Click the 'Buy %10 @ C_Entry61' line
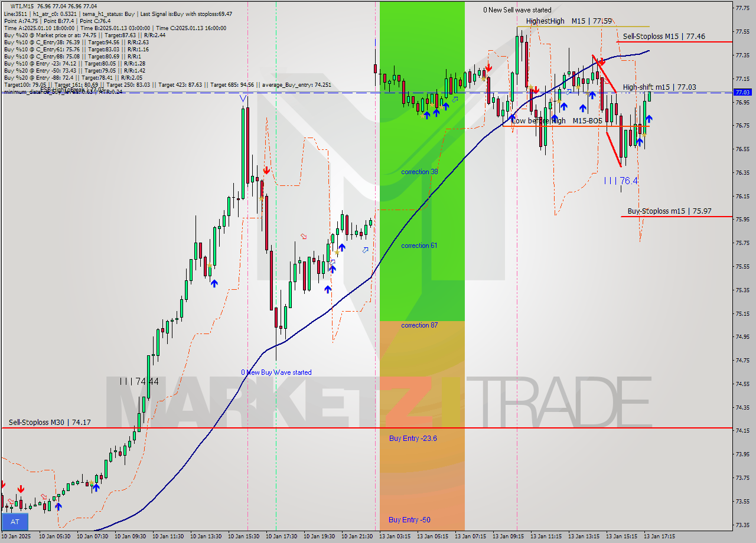 (76, 49)
